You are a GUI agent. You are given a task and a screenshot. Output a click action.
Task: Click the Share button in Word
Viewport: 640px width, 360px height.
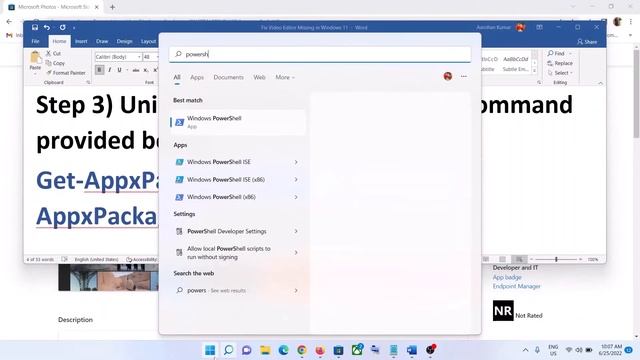[x=587, y=42]
